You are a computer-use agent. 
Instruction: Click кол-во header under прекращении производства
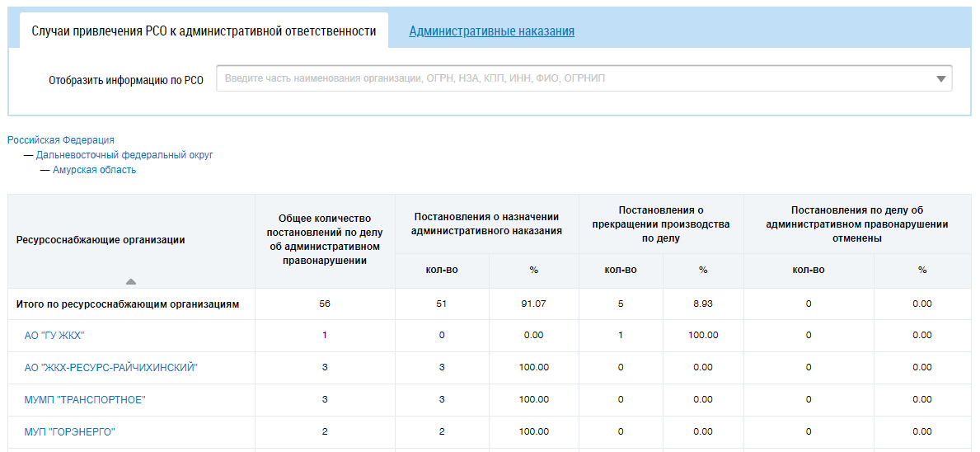click(621, 270)
